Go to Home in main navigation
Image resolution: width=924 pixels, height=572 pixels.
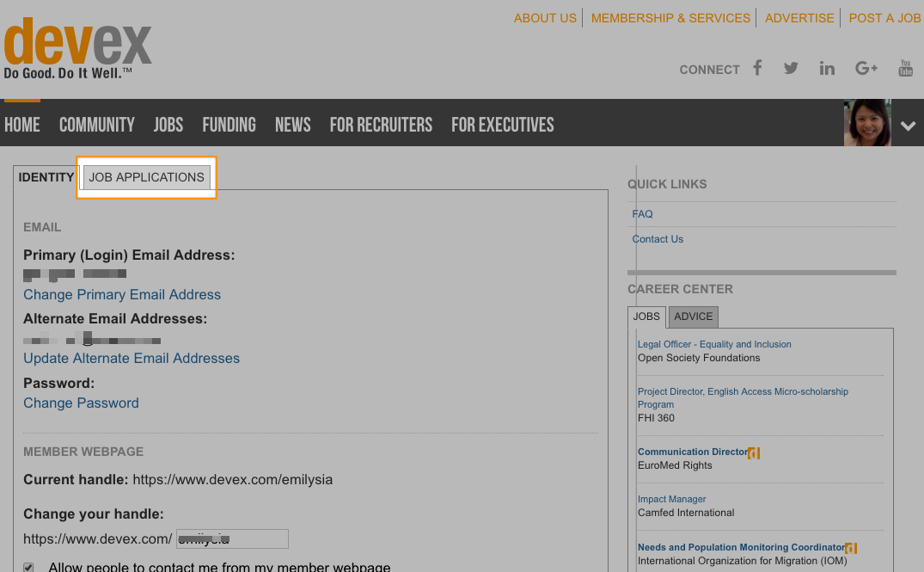pos(22,125)
